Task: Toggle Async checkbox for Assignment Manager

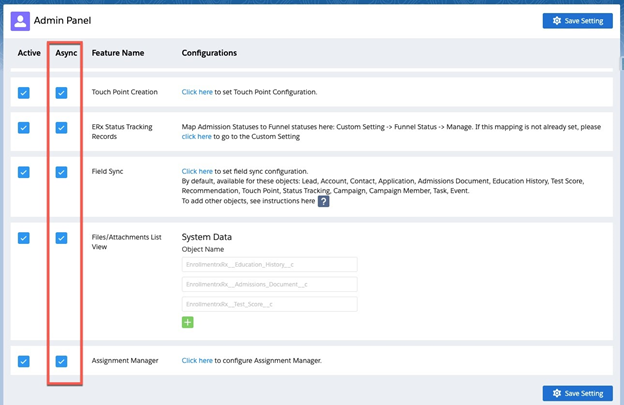Action: point(62,361)
